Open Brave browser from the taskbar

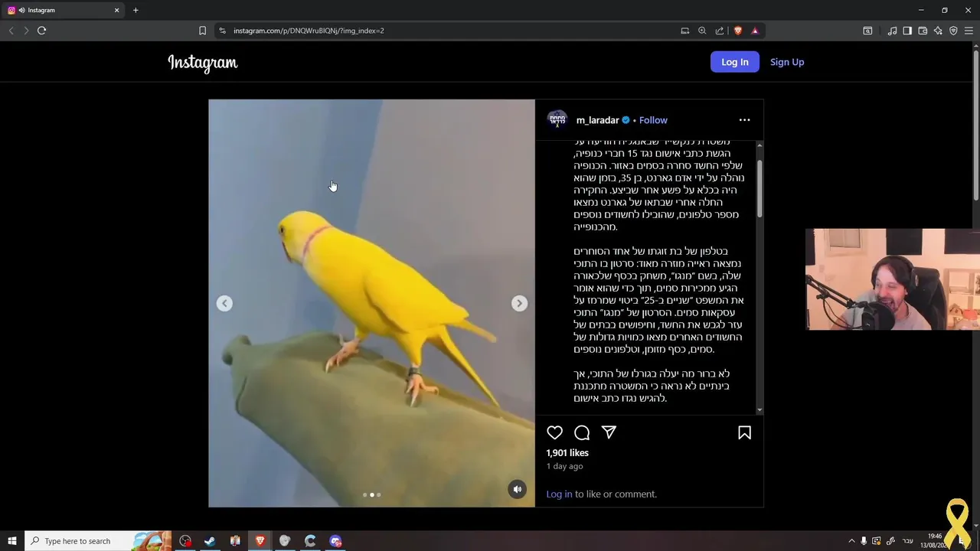(x=260, y=541)
